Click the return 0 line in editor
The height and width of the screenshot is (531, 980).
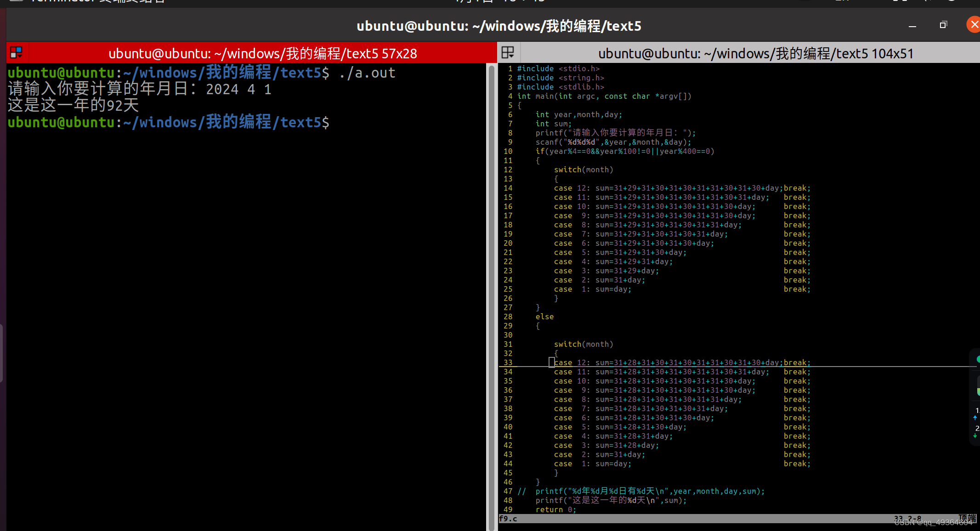pyautogui.click(x=555, y=509)
